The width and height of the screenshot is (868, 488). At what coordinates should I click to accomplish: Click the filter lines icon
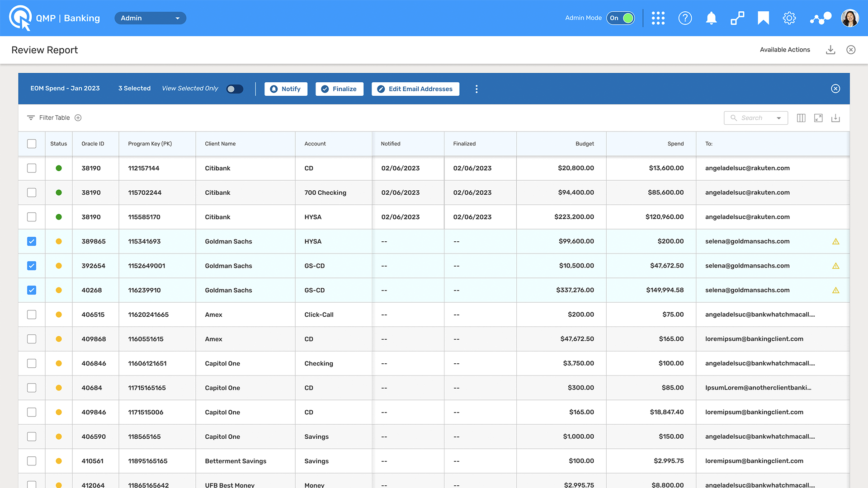point(31,118)
